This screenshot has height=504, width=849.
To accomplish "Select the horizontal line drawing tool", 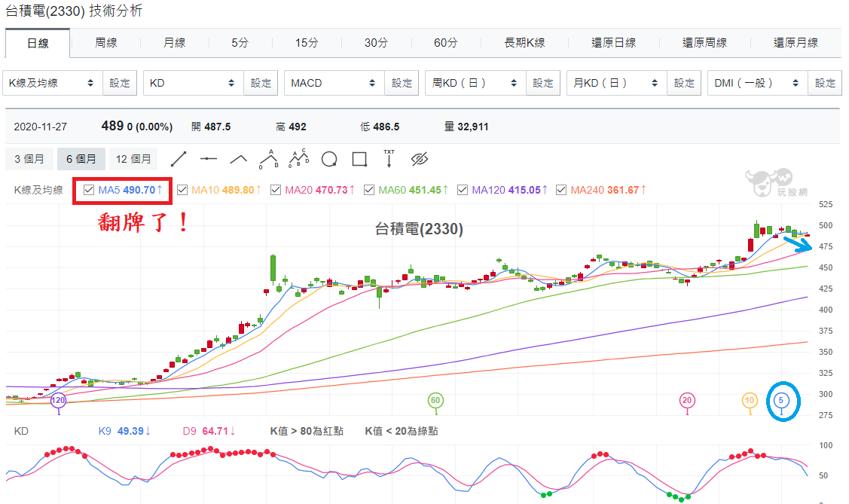I will pos(209,159).
